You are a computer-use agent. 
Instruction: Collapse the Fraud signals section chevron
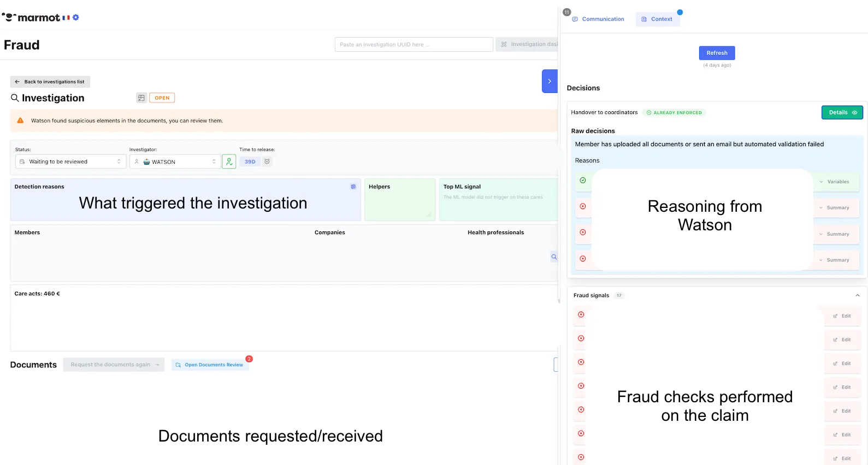point(858,295)
